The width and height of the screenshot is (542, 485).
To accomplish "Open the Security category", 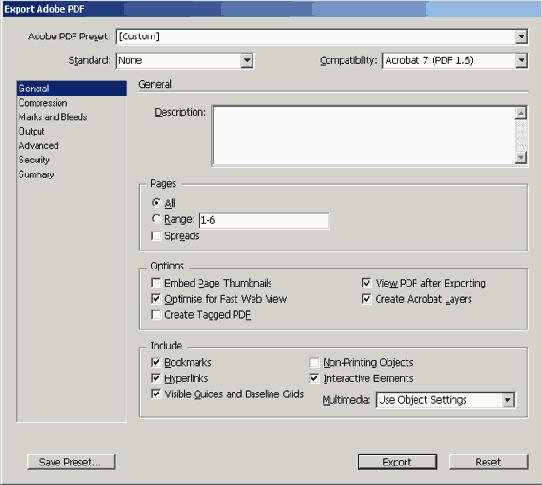I will [72, 160].
